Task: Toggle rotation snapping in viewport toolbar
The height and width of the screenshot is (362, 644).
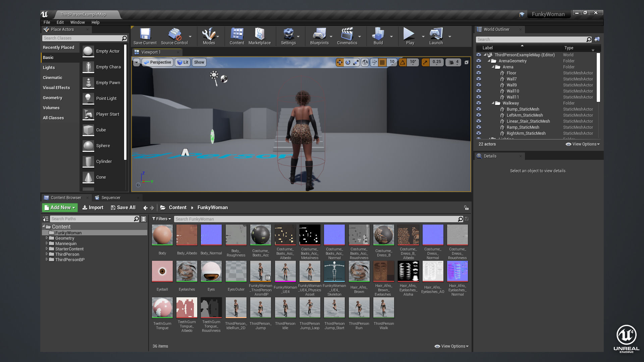Action: (402, 62)
